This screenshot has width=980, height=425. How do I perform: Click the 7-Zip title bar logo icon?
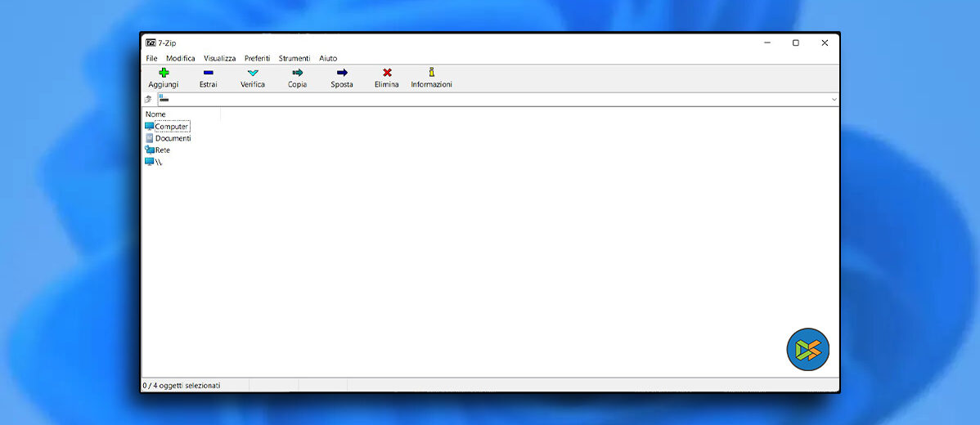tap(151, 43)
